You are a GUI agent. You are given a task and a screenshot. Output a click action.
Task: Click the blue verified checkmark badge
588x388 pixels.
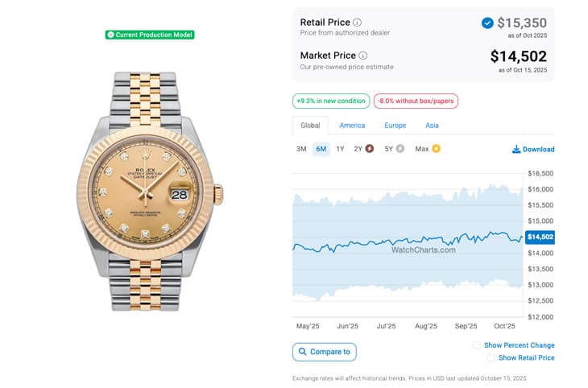[487, 23]
